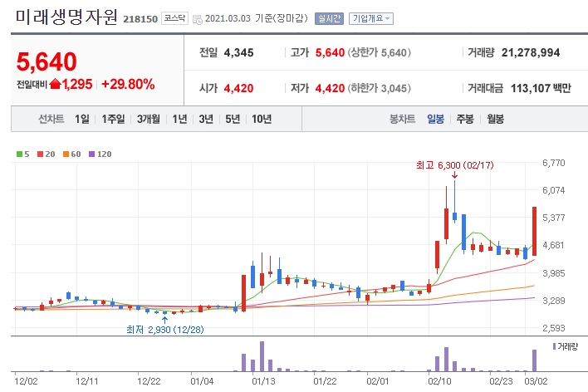Viewport: 588px width, 392px height.
Task: Select the 1주일 line chart period
Action: [113, 120]
